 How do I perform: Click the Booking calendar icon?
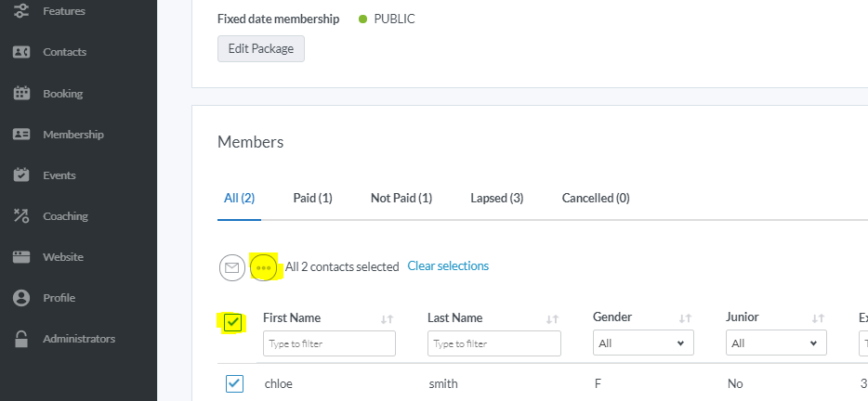tap(21, 93)
